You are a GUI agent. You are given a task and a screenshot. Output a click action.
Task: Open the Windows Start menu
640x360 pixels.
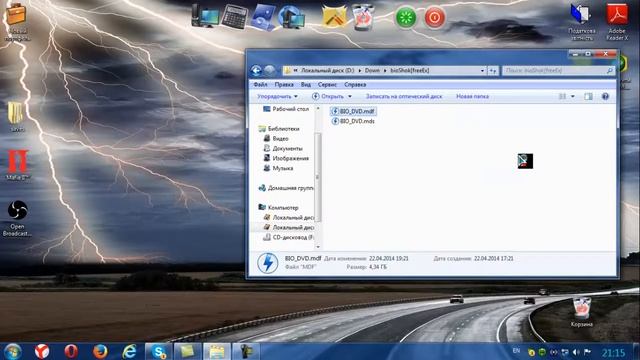(13, 351)
